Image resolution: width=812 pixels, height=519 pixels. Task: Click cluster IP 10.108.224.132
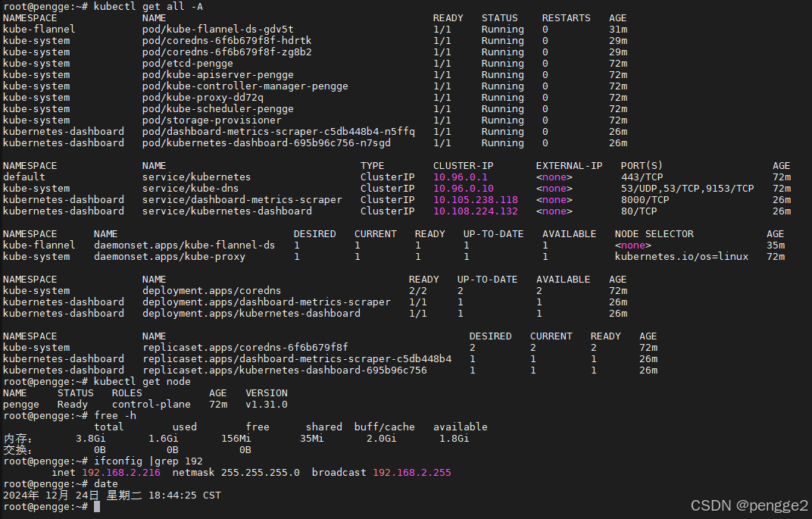tap(476, 211)
